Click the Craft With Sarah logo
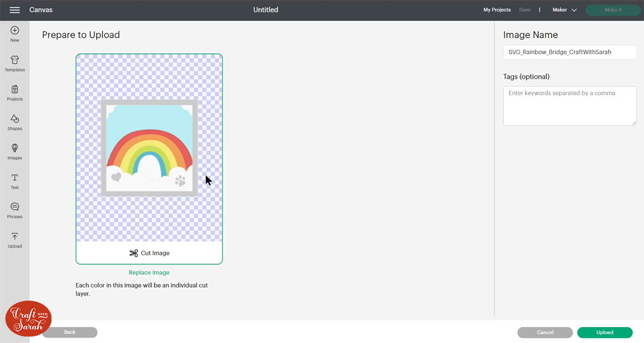The width and height of the screenshot is (644, 343). coord(27,318)
